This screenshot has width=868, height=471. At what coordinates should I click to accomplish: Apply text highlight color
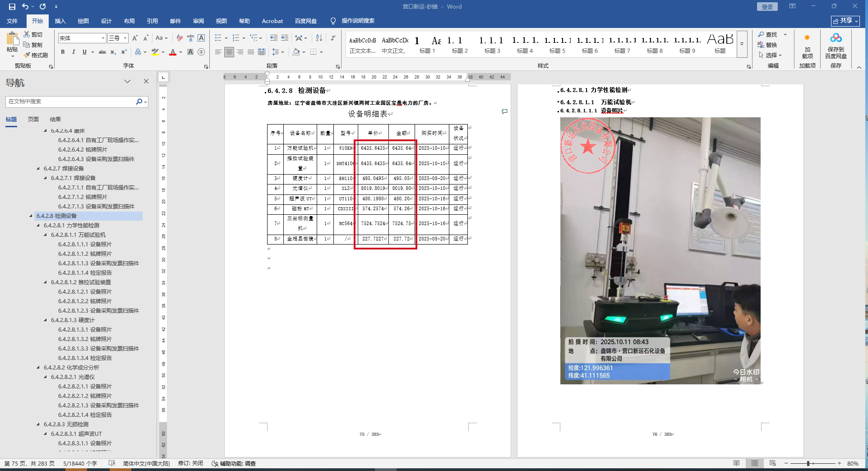point(155,52)
